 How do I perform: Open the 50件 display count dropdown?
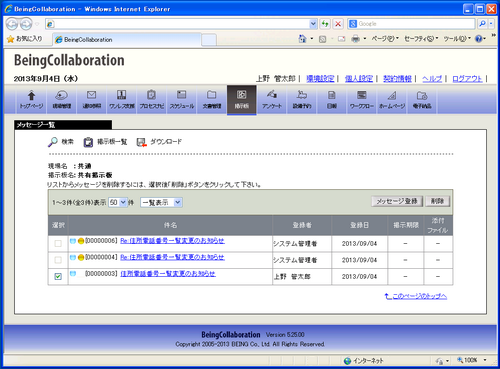[x=118, y=202]
